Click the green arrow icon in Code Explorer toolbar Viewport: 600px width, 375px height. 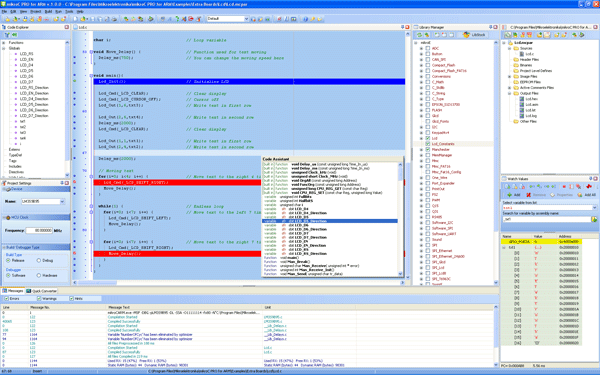tap(15, 35)
